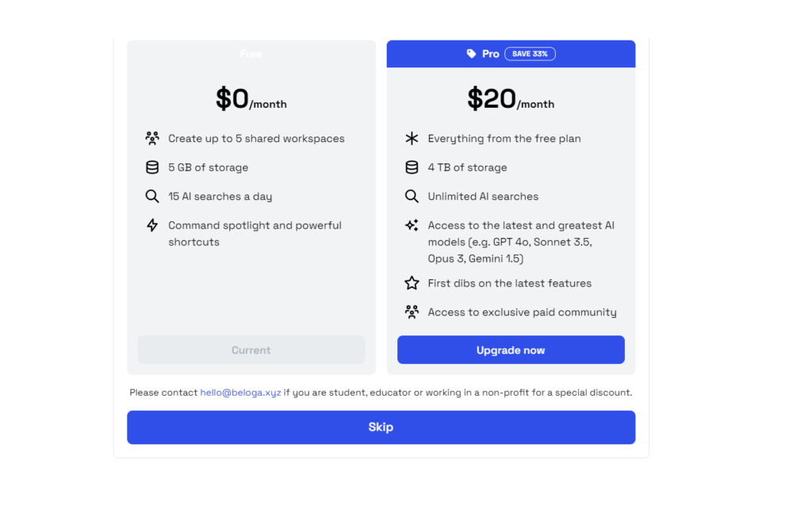Click the Unlimited AI searches magnifier icon
The image size is (812, 521).
(412, 197)
